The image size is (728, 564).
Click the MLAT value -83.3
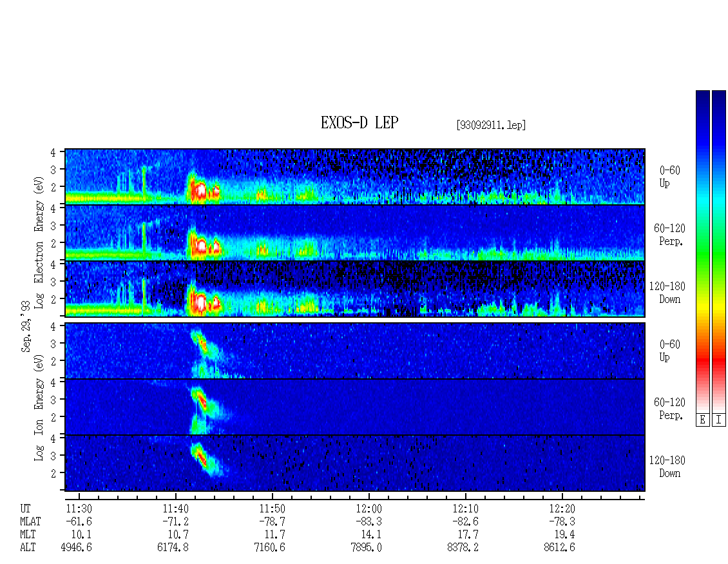pyautogui.click(x=369, y=521)
